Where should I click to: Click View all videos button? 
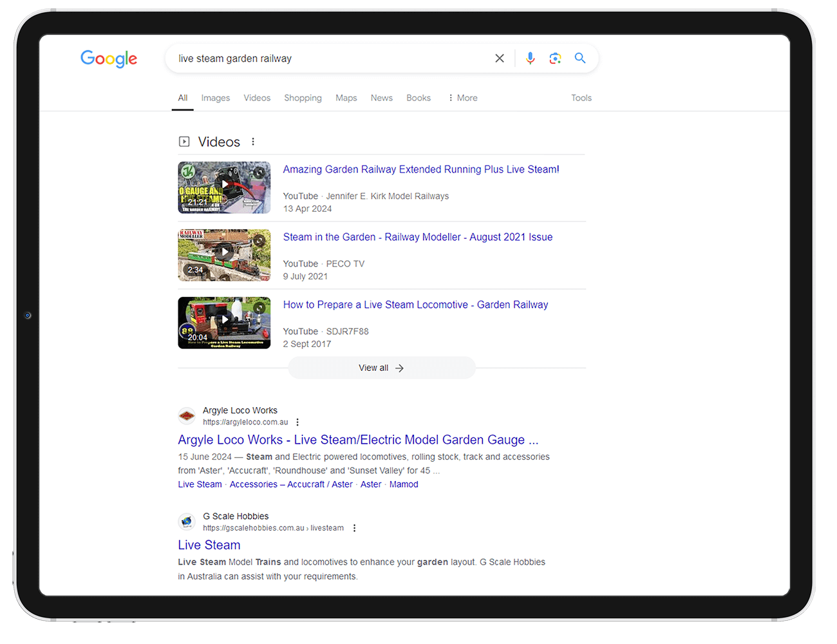coord(382,368)
